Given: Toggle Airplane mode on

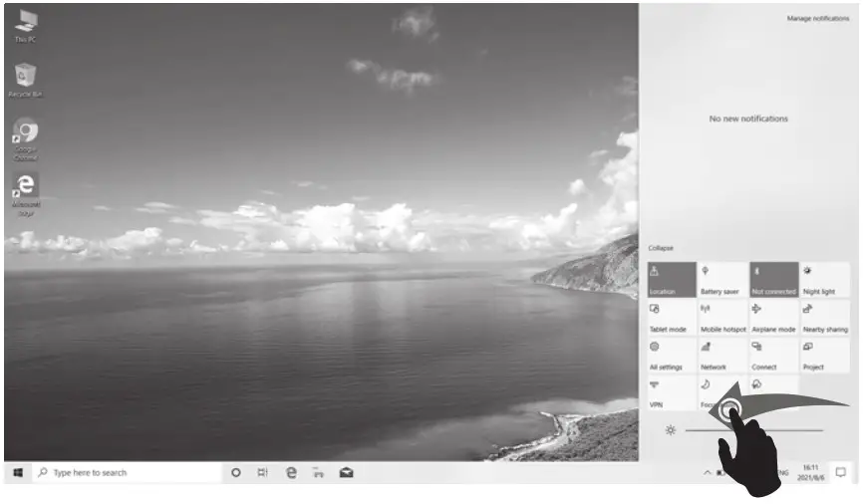Looking at the screenshot, I should pos(774,318).
